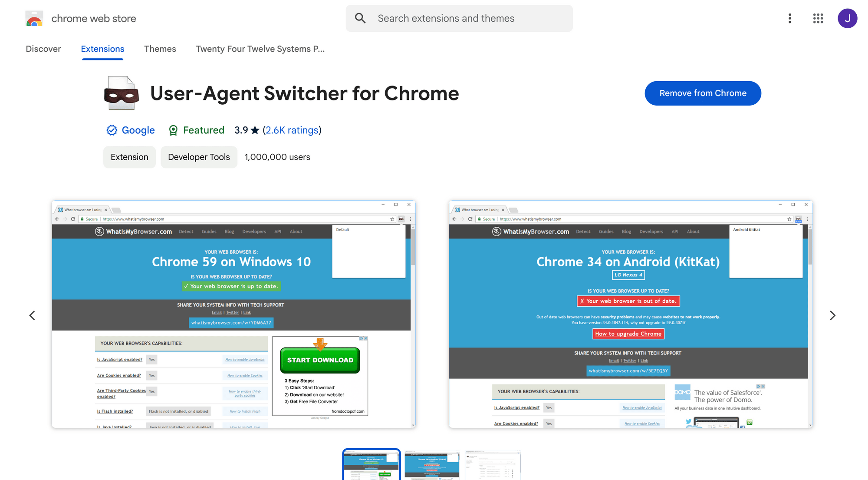The height and width of the screenshot is (480, 868).
Task: Click the Chrome Web Store logo
Action: pyautogui.click(x=34, y=18)
